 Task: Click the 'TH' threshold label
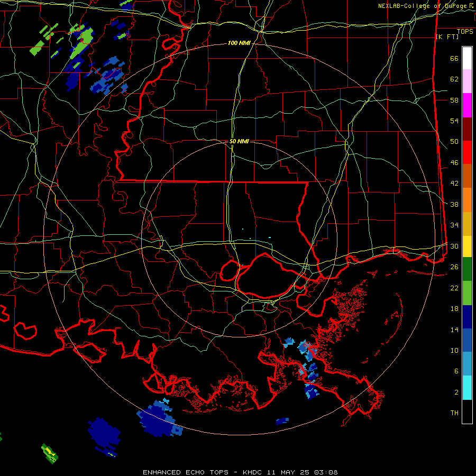point(454,413)
